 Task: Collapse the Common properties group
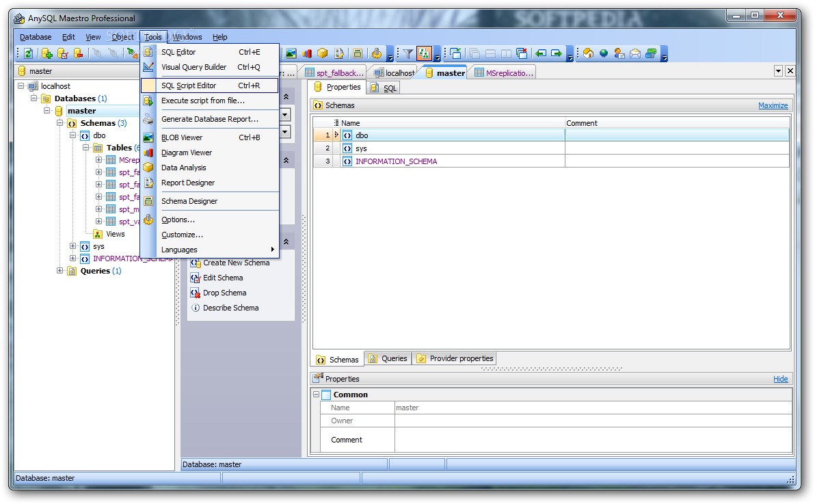click(316, 395)
